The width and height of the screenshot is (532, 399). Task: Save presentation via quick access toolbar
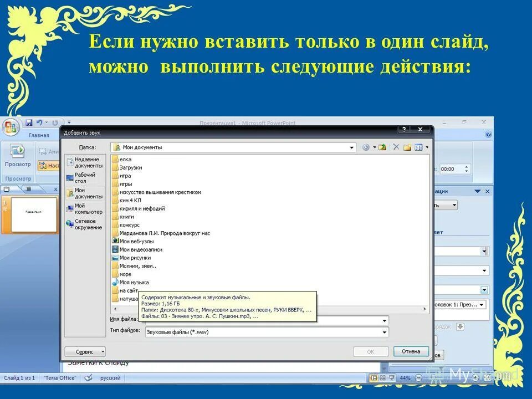(29, 122)
